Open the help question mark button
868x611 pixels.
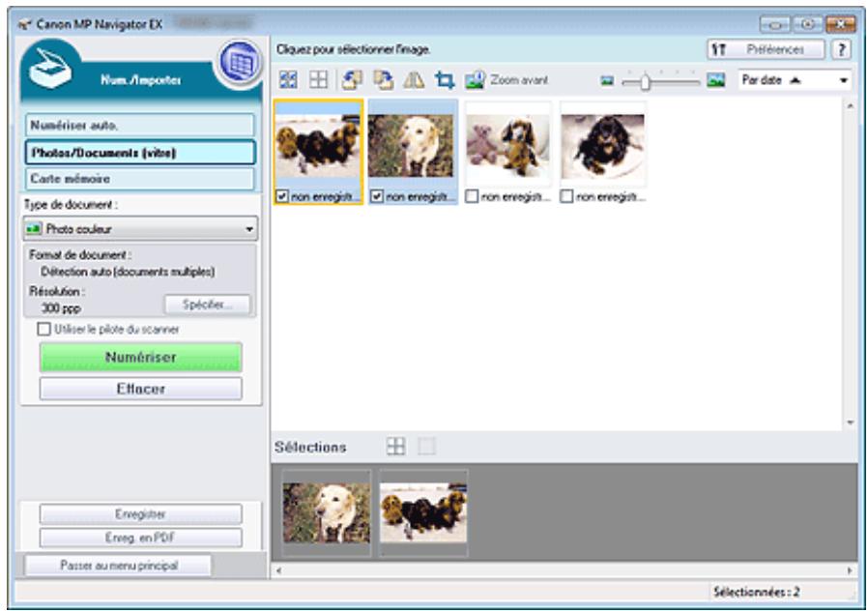pos(842,49)
